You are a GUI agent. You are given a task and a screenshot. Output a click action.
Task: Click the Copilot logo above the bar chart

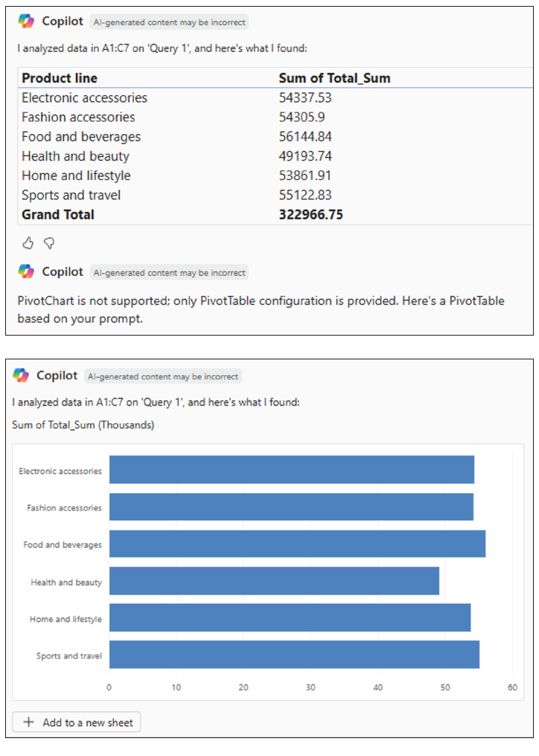pyautogui.click(x=21, y=375)
